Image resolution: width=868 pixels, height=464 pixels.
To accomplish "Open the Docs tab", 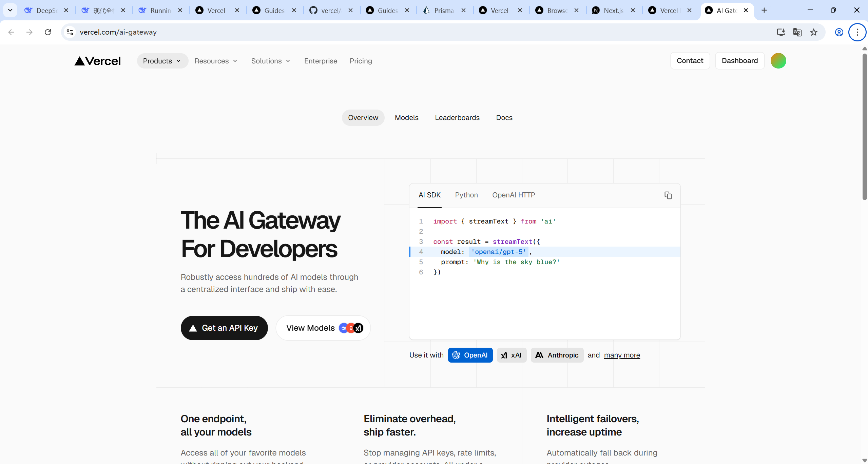I will click(504, 118).
